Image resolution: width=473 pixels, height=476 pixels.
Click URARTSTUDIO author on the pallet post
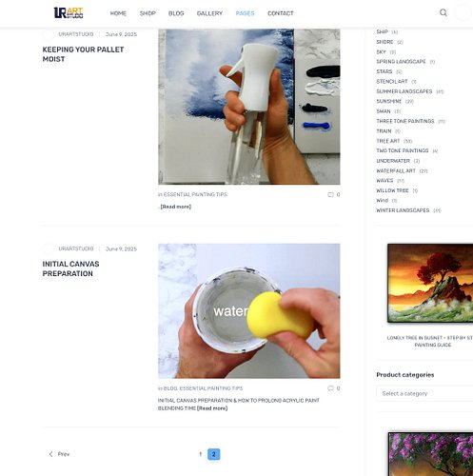click(x=76, y=34)
